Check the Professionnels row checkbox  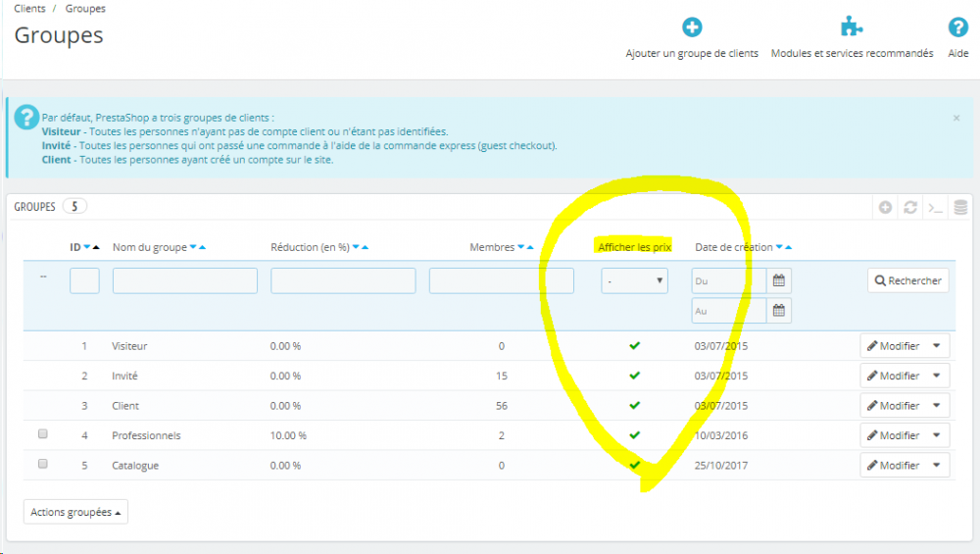(x=42, y=434)
